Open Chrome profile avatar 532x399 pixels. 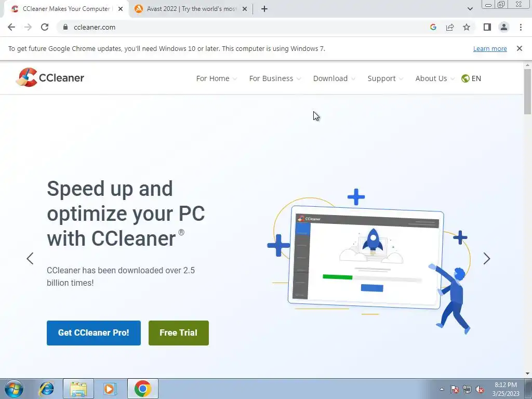(x=504, y=27)
